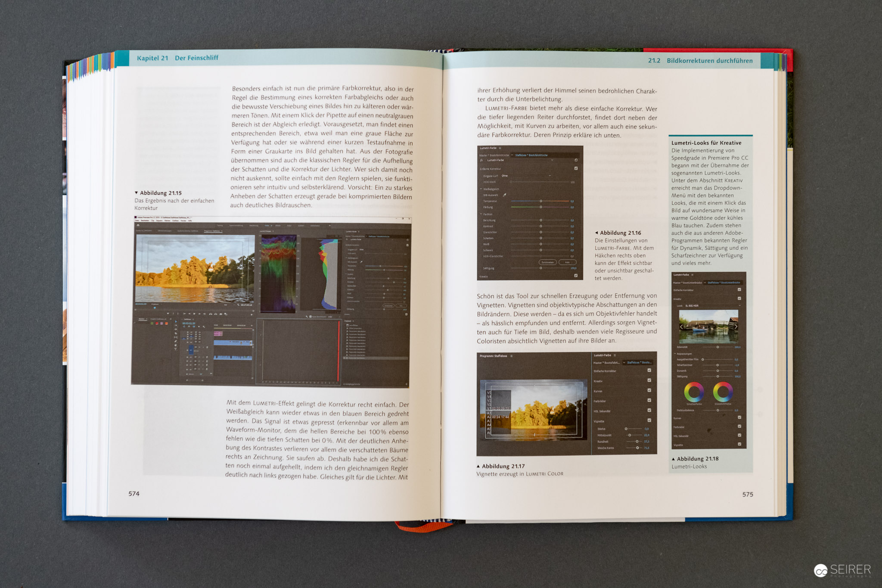Click the reset effect arrow icon in Abbildung 21.16
Screen dimensions: 882x588
[x=576, y=160]
